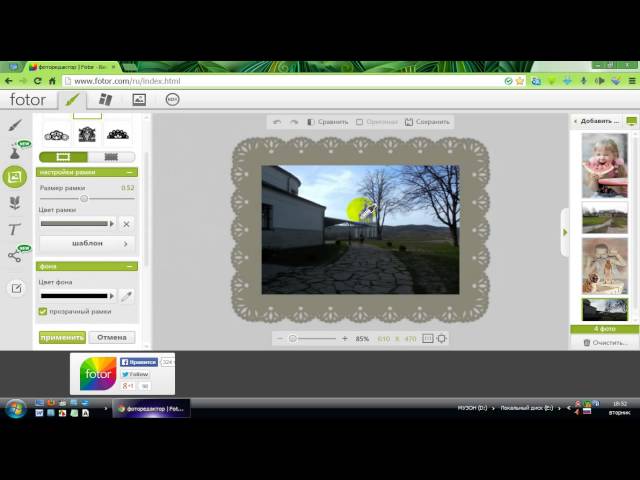Adjust the zoom level slider
This screenshot has height=480, width=640.
pyautogui.click(x=293, y=339)
